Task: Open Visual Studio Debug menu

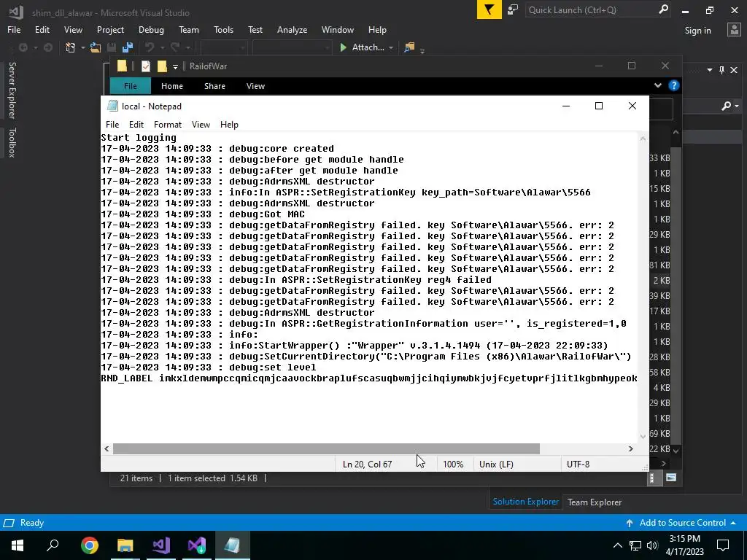Action: 151,29
